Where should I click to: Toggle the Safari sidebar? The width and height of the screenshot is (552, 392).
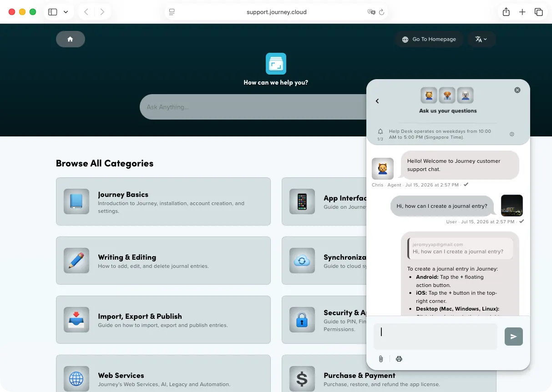click(53, 12)
